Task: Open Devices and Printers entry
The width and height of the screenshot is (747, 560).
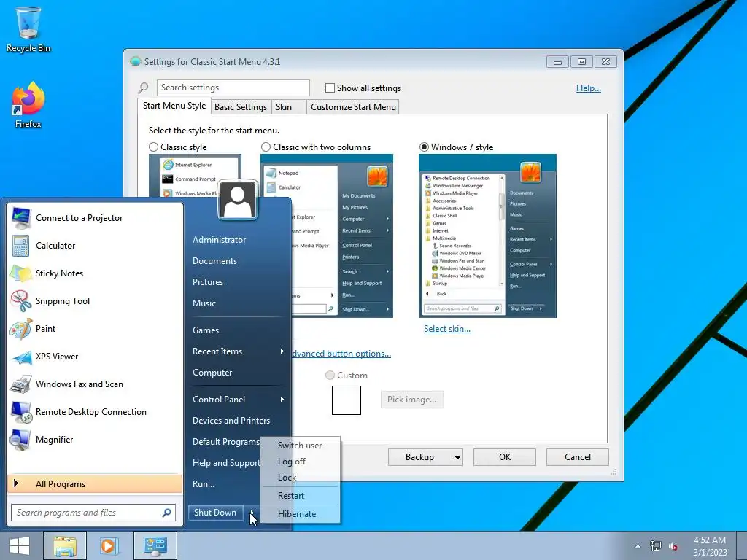Action: (x=231, y=421)
